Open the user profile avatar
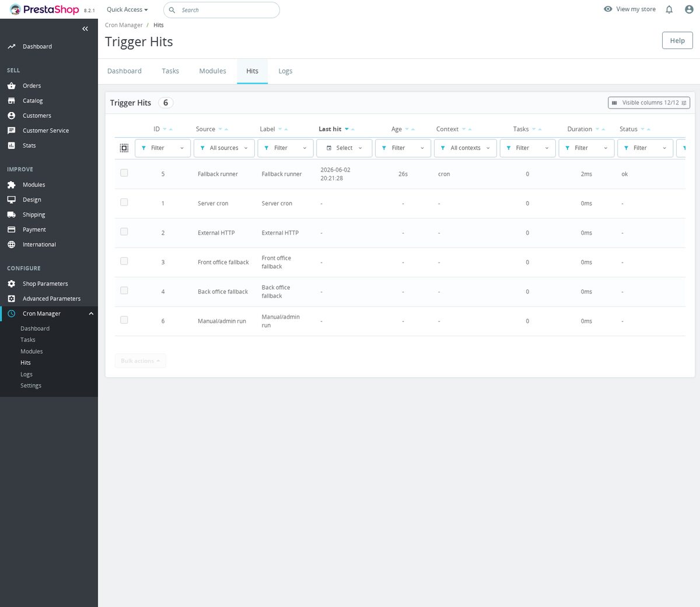700x607 pixels. (689, 9)
